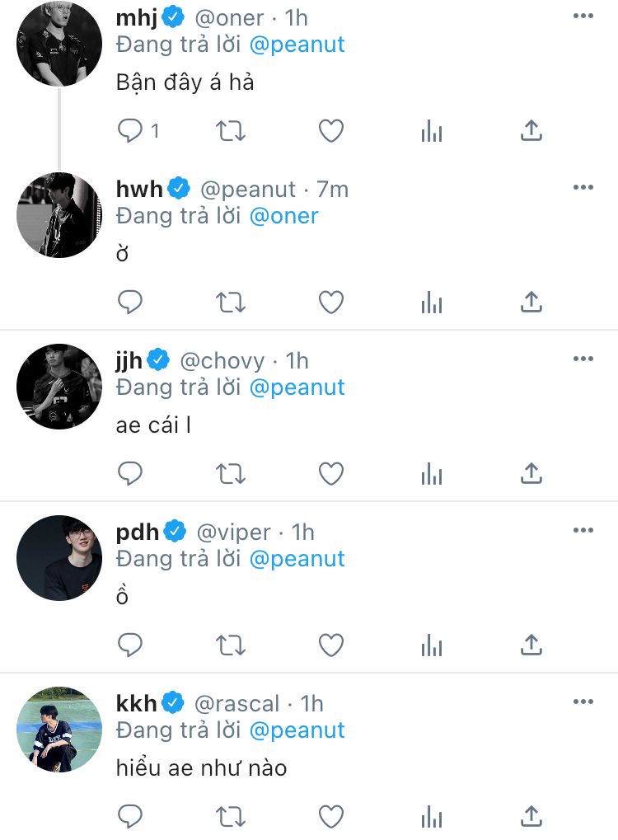Screen dimensions: 618x840
Task: Expand more options on @viper's tweet
Action: tap(583, 530)
